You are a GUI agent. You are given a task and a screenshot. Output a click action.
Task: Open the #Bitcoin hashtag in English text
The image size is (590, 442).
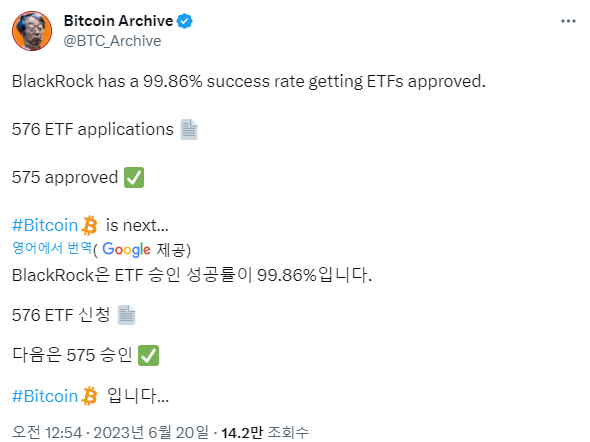point(45,225)
